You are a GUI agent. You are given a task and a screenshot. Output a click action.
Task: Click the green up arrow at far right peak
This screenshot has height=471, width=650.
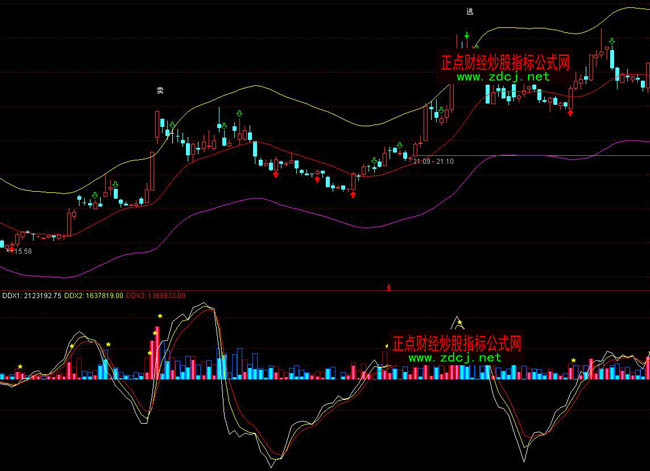coord(611,41)
